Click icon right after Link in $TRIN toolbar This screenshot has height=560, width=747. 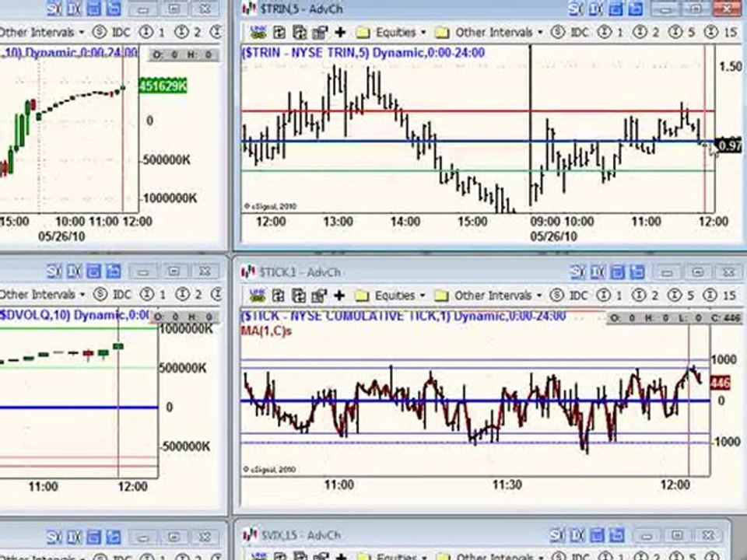coord(279,32)
